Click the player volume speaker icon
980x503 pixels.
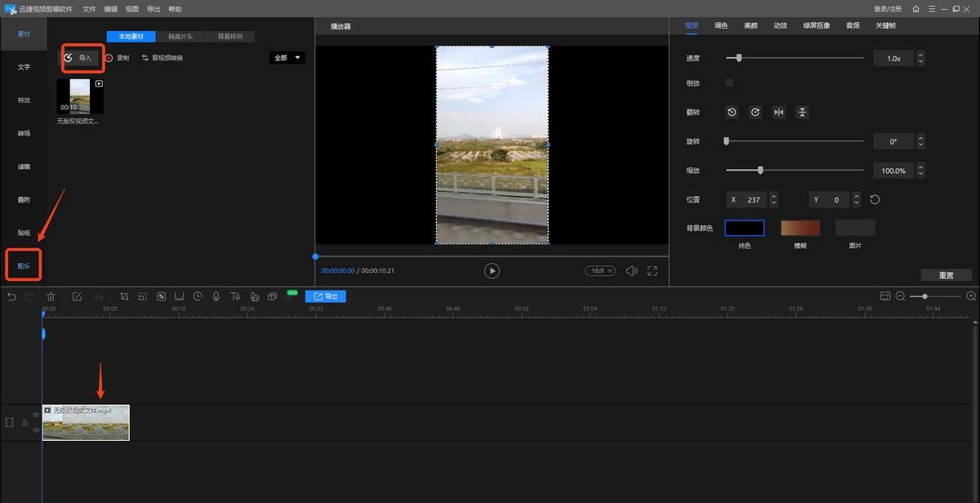631,271
